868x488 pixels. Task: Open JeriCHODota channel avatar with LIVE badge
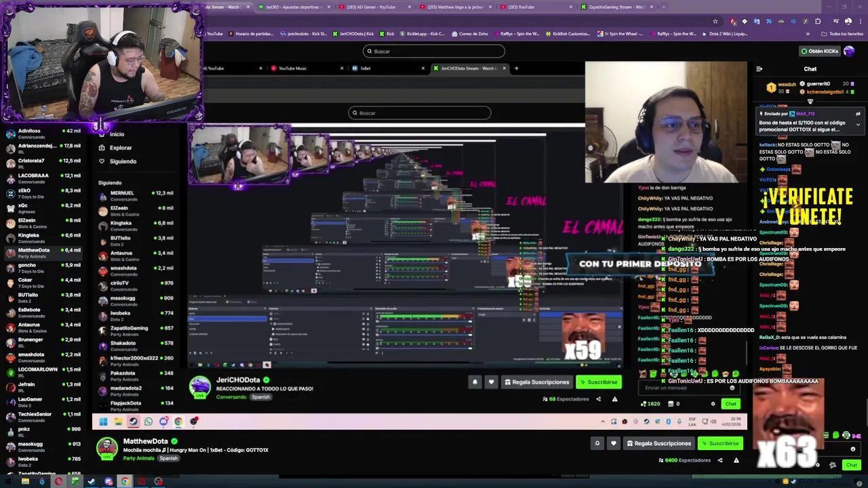[x=199, y=387]
